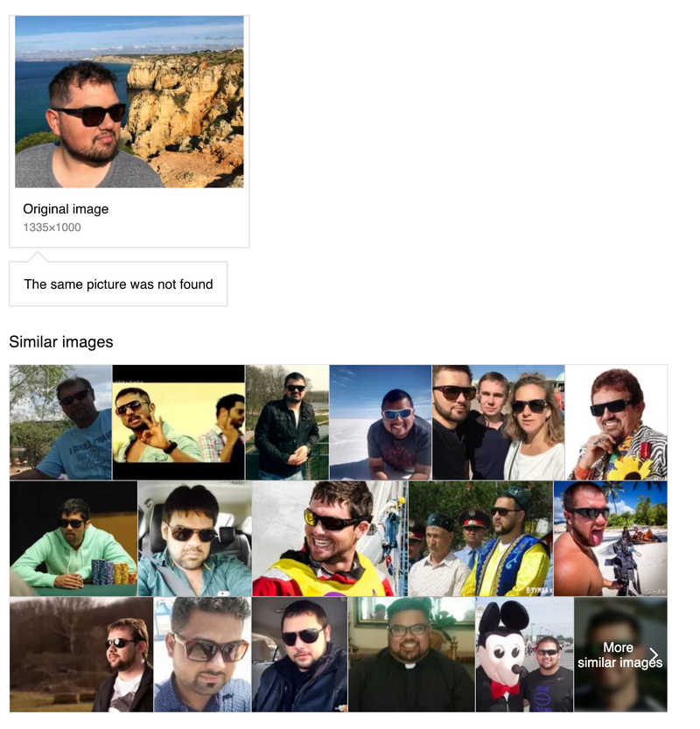The width and height of the screenshot is (700, 729).
Task: Open More similar images link
Action: click(x=620, y=655)
